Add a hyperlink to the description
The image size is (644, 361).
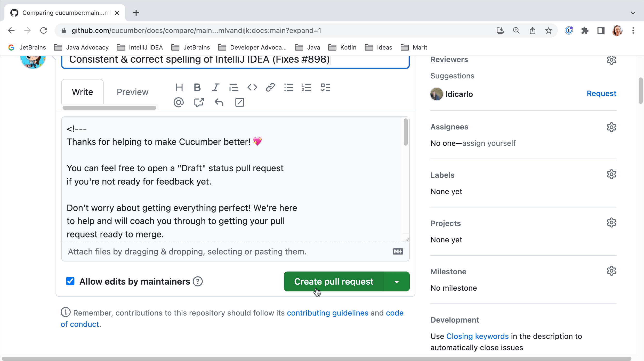pyautogui.click(x=270, y=87)
